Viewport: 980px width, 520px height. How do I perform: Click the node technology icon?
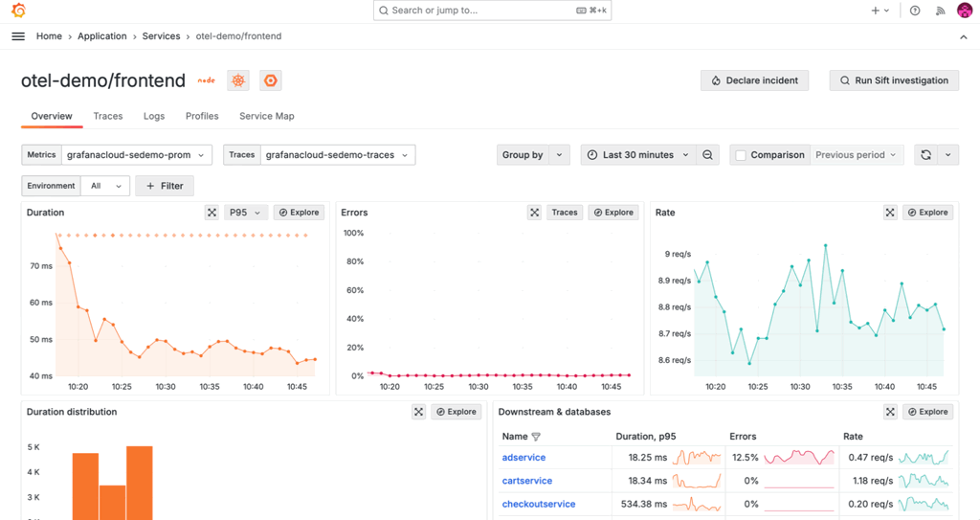pos(207,80)
